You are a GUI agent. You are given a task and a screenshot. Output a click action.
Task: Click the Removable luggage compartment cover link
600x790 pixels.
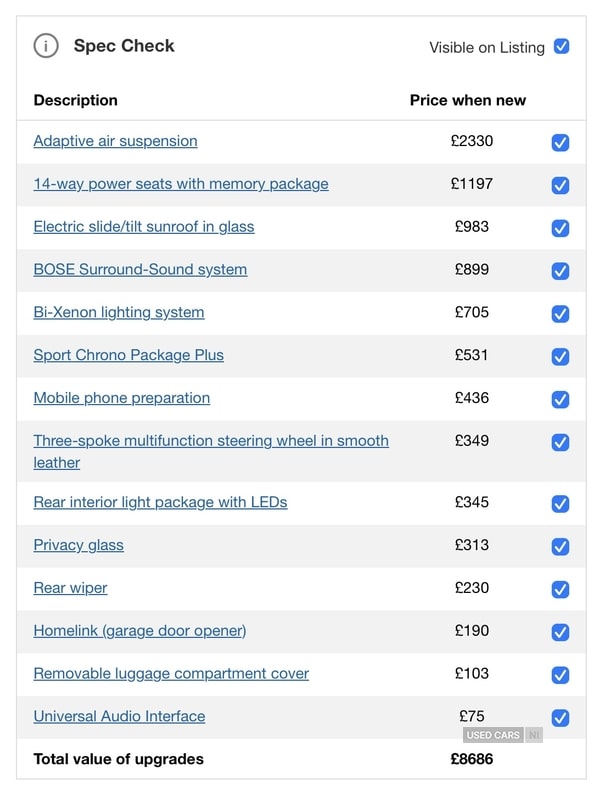(171, 673)
